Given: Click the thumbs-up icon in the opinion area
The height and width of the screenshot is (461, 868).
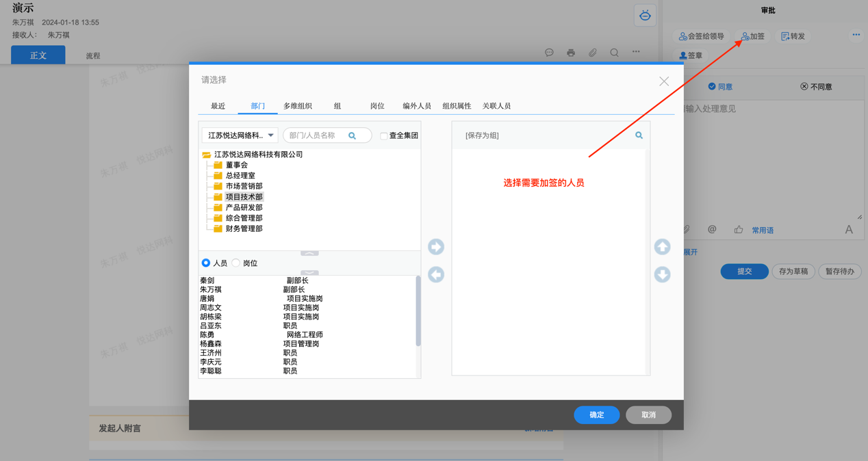Looking at the screenshot, I should pos(738,230).
